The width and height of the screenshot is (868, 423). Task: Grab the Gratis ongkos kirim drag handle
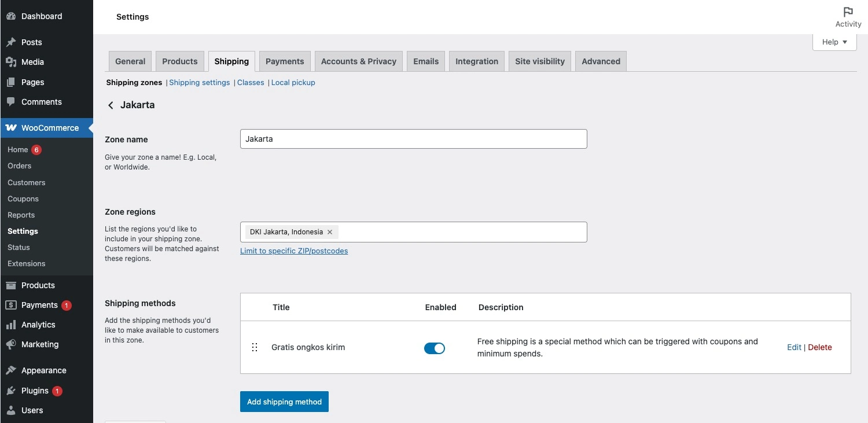255,347
